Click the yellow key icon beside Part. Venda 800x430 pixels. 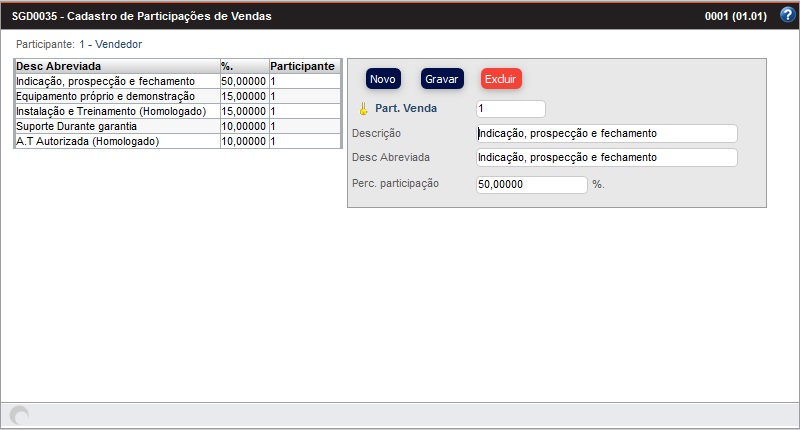point(363,109)
